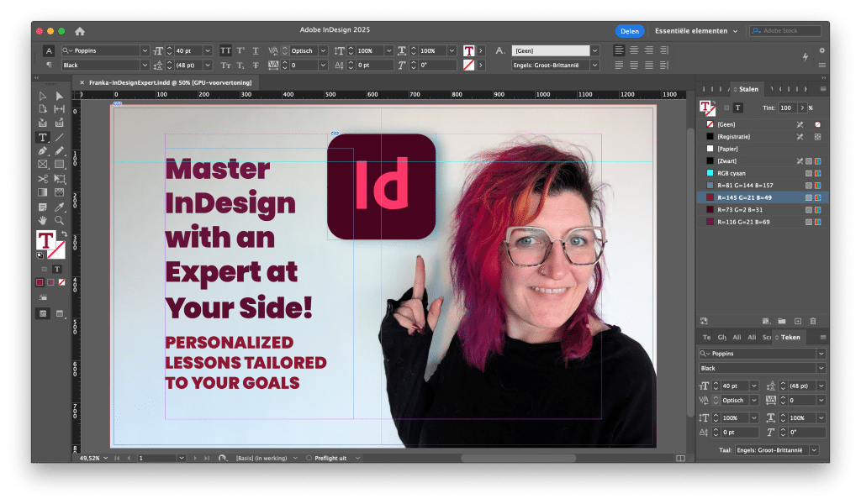Select the R=145 G=21 B=49 swatch
861x504 pixels.
pyautogui.click(x=762, y=197)
